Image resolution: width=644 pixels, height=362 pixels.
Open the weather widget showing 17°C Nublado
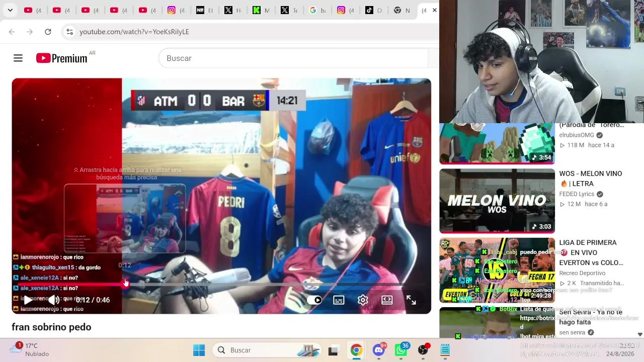tap(30, 349)
